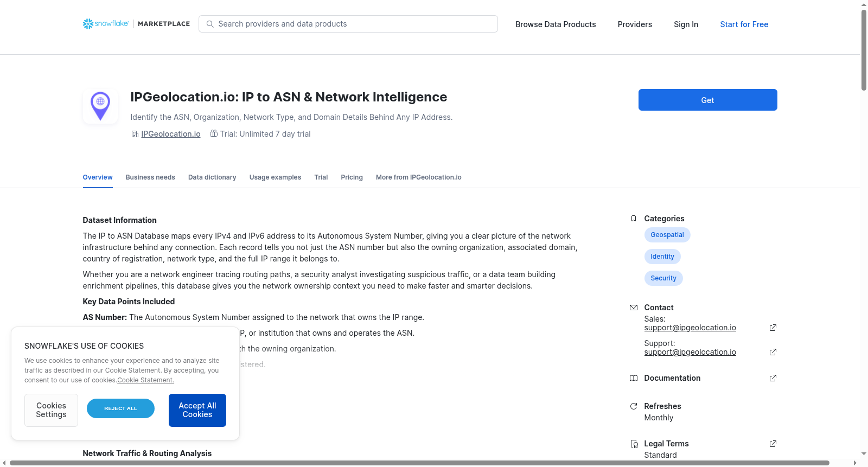This screenshot has width=868, height=467.
Task: Click the horizontal scrollbar at the bottom of the page
Action: (419, 463)
